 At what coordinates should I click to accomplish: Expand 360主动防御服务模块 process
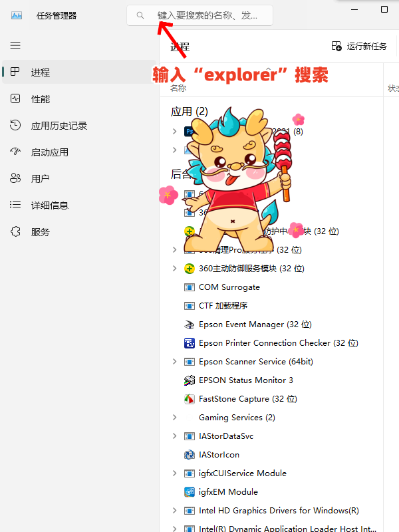pyautogui.click(x=175, y=269)
